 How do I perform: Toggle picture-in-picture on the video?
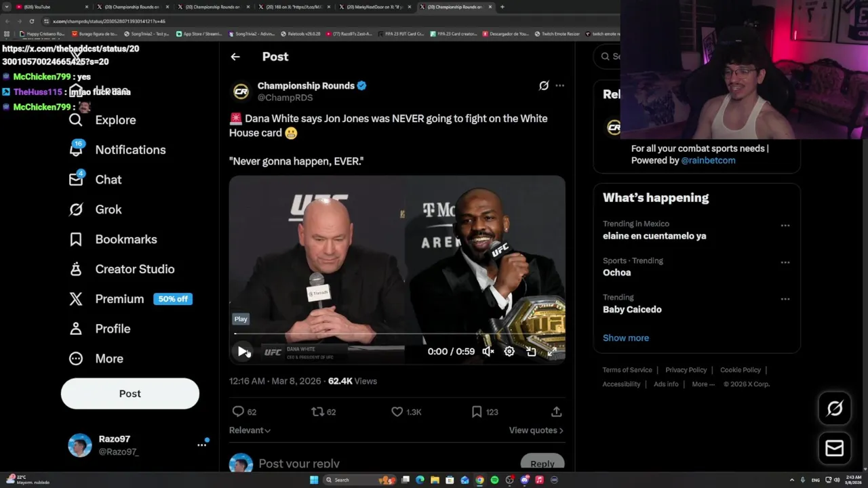(x=531, y=351)
